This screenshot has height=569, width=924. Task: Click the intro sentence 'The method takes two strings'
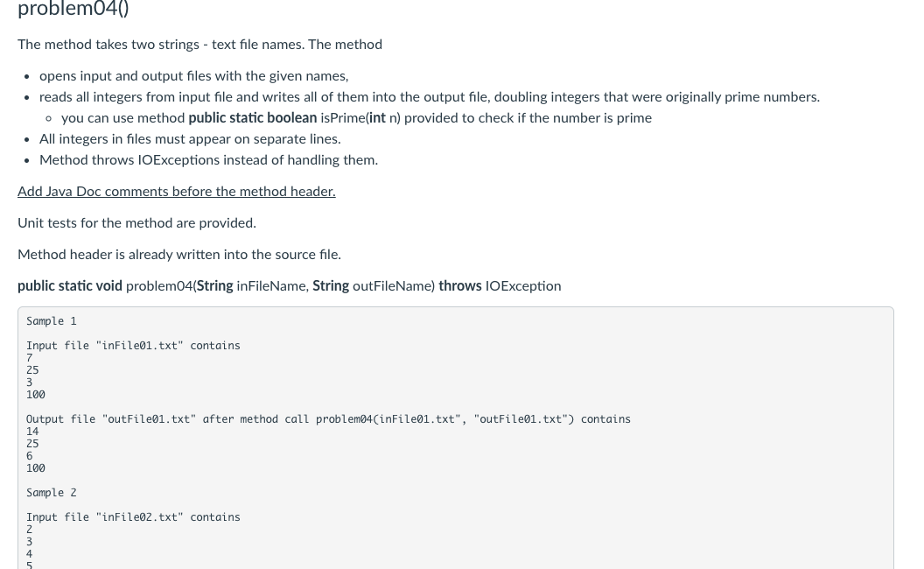pos(199,45)
